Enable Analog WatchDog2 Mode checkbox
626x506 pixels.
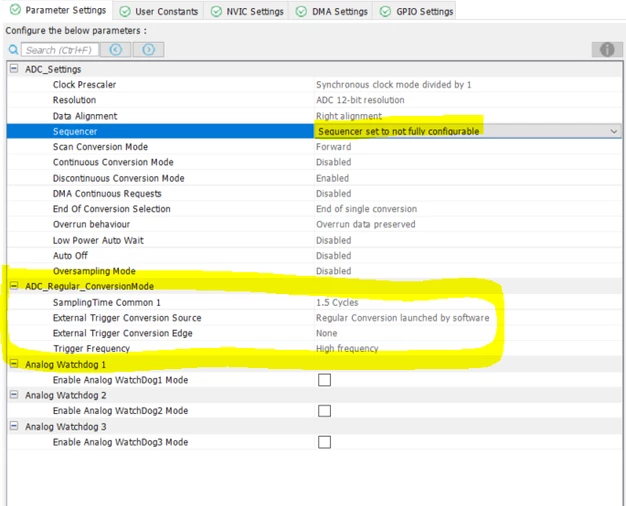click(324, 411)
